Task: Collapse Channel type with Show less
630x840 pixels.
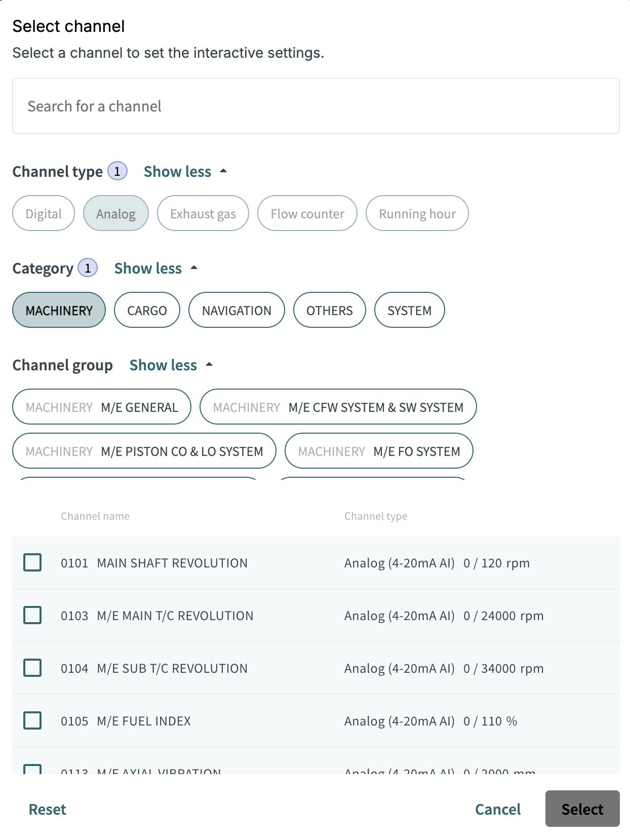Action: pos(185,172)
